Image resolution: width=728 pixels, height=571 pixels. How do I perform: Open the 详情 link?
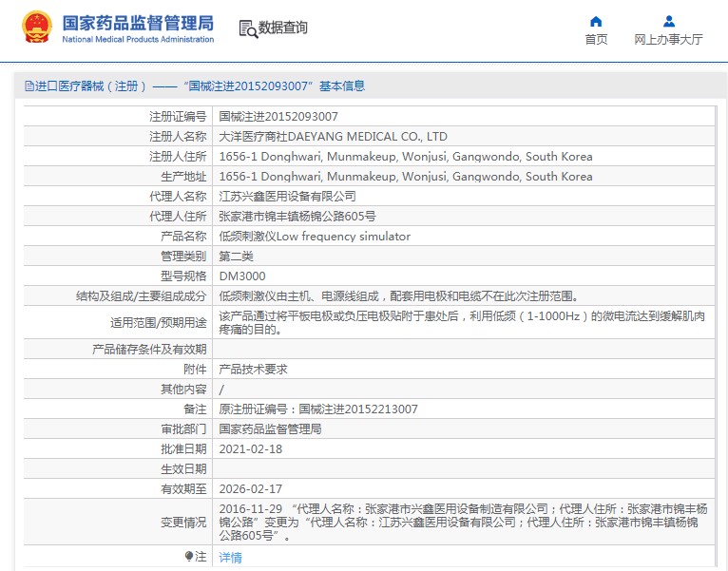click(230, 557)
